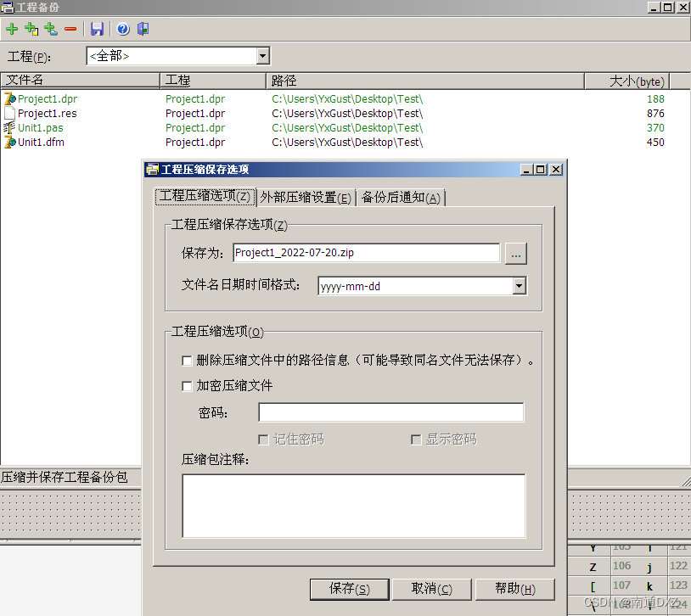Click the 密码 password input field
Screen dimensions: 691x616
tap(391, 412)
